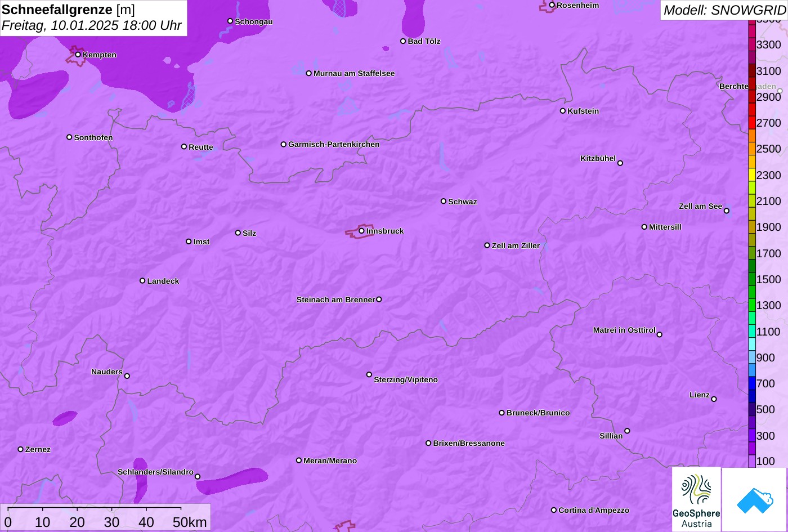Select the Kitzbühel location dot

click(620, 163)
